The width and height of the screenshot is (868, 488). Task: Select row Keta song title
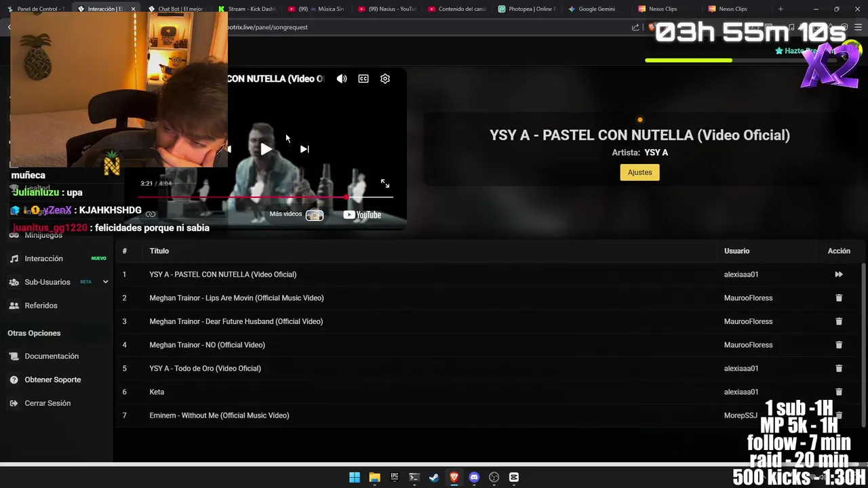pos(157,392)
